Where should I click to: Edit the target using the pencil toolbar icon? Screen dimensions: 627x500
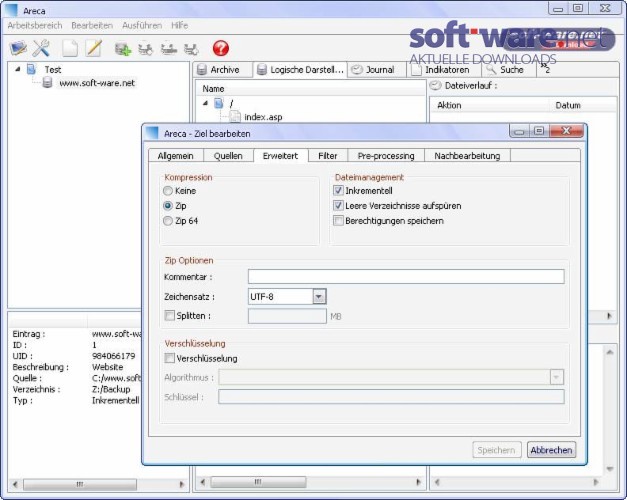(94, 48)
